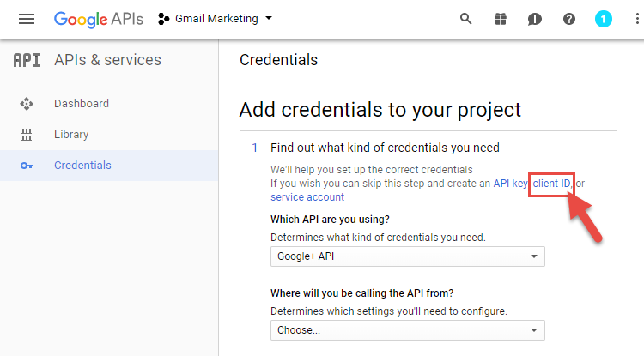Click 'Which API are you using?' label
644x356 pixels.
[330, 220]
